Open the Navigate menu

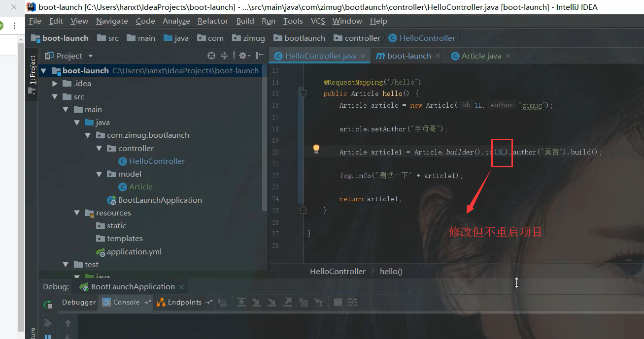pyautogui.click(x=112, y=21)
